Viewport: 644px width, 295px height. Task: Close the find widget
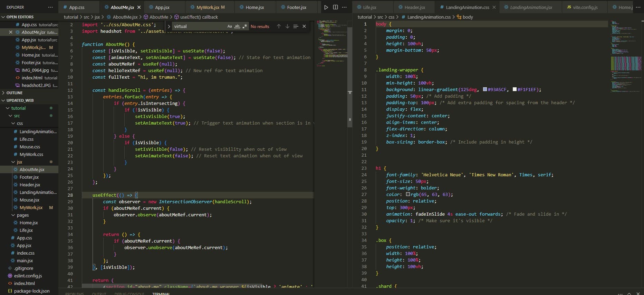coord(304,26)
